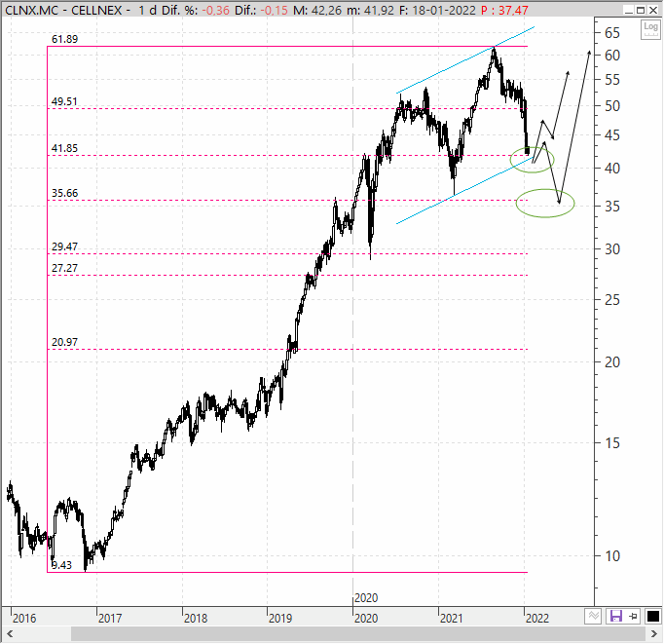
Task: Click the Dif. % value -0,36
Action: point(215,10)
